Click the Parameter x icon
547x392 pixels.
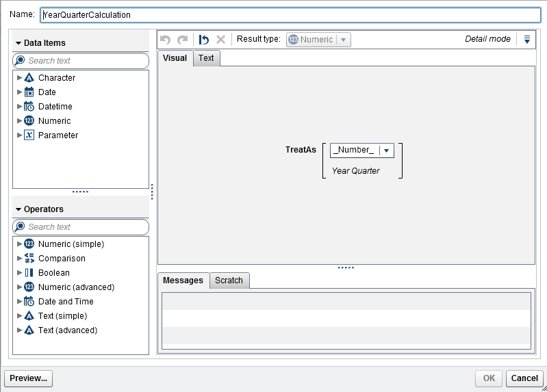[29, 135]
